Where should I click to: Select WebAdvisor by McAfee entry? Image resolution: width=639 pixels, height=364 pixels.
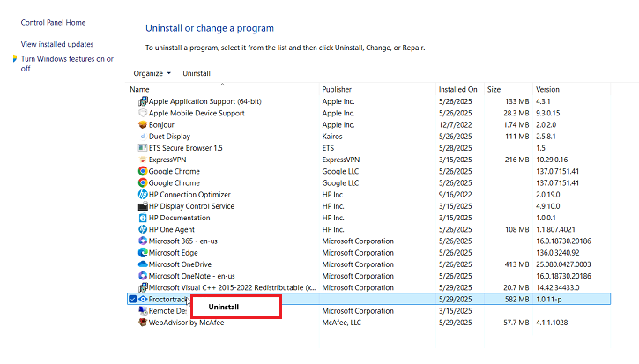pos(186,323)
